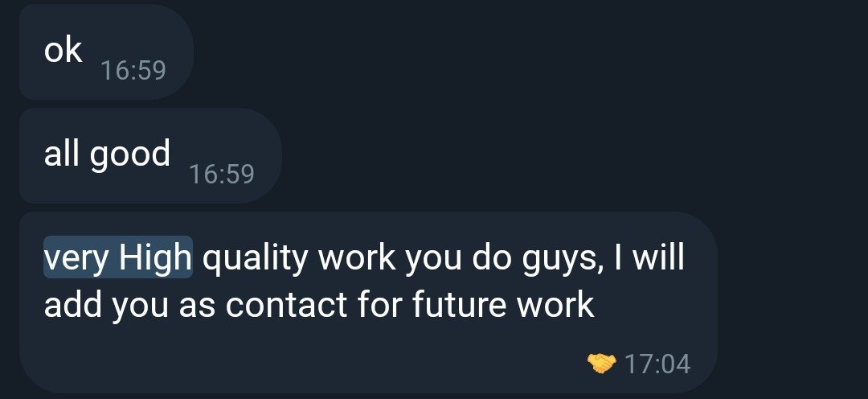The width and height of the screenshot is (868, 399).
Task: Click the 16:59 timestamp beside "all good"
Action: pyautogui.click(x=222, y=174)
